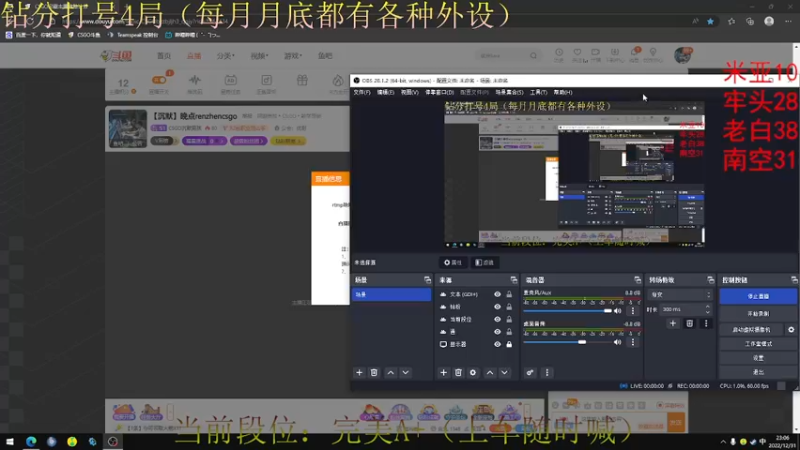Image resolution: width=800 pixels, height=450 pixels.
Task: Open scene transition type dropdown
Action: (680, 295)
